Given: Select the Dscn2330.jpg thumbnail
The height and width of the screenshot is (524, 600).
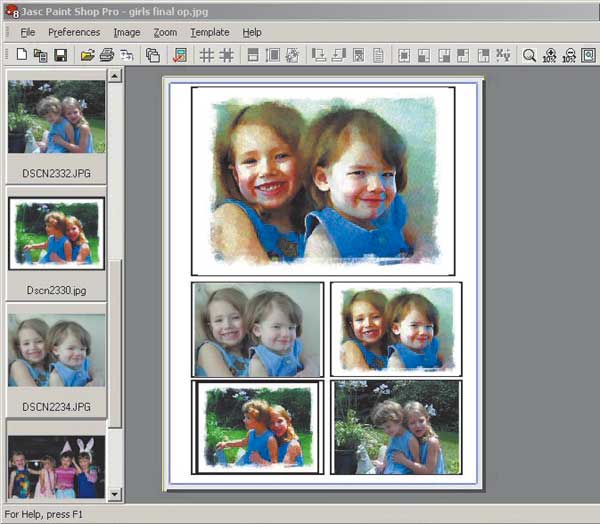Looking at the screenshot, I should point(56,234).
